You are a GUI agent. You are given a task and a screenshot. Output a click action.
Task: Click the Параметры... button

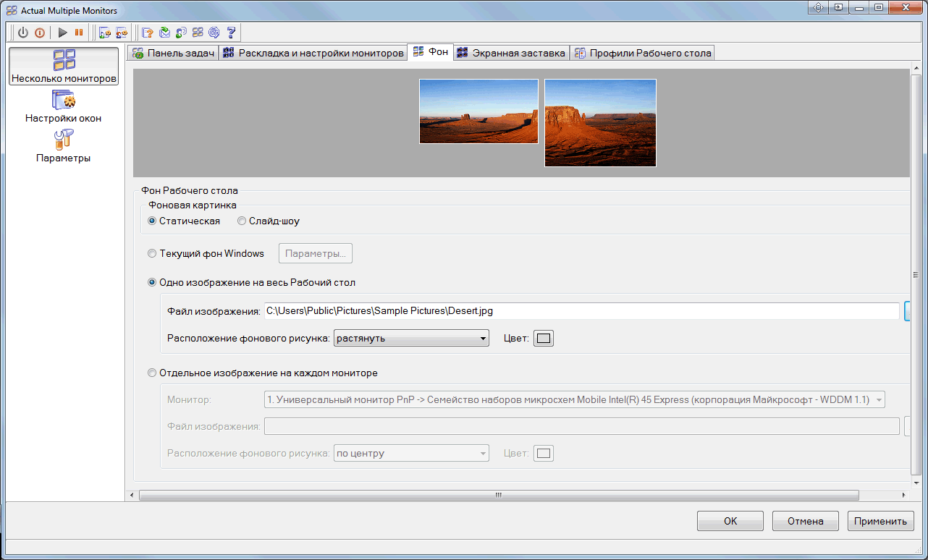point(316,254)
